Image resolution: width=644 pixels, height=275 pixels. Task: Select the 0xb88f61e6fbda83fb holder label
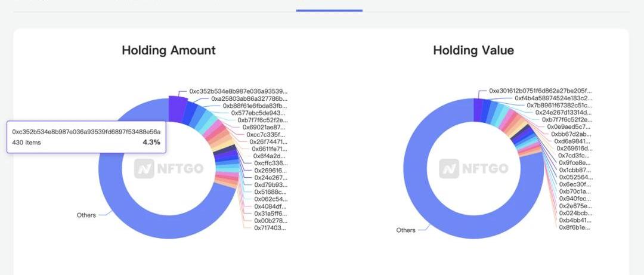point(255,106)
